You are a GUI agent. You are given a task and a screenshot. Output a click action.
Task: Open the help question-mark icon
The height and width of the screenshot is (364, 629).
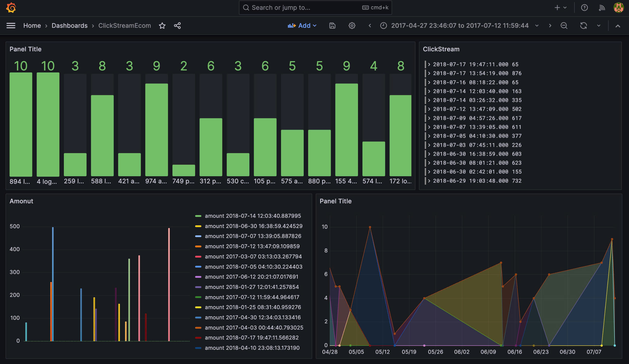click(x=584, y=7)
